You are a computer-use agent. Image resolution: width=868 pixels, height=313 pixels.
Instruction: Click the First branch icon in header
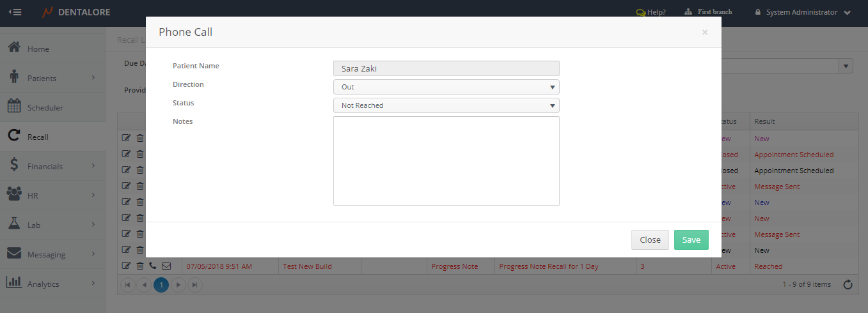point(688,12)
